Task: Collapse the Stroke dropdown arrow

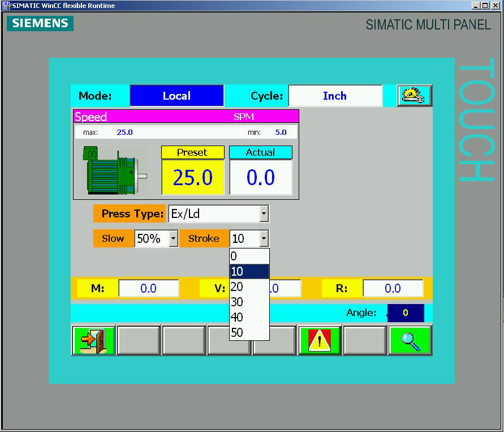Action: (264, 239)
